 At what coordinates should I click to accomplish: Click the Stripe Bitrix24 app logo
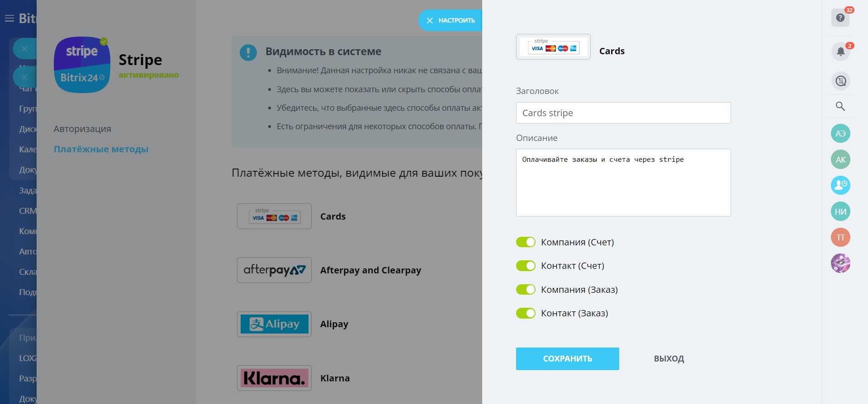tap(82, 65)
